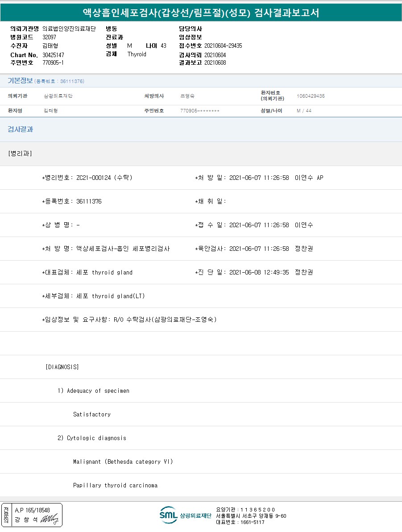The height and width of the screenshot is (532, 402).
Task: Click the green report title banner
Action: click(201, 12)
